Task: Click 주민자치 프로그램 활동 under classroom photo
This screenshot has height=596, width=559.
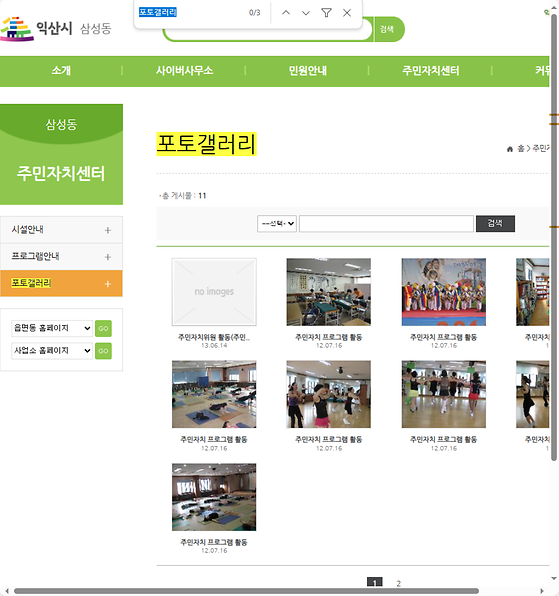Action: (x=329, y=337)
